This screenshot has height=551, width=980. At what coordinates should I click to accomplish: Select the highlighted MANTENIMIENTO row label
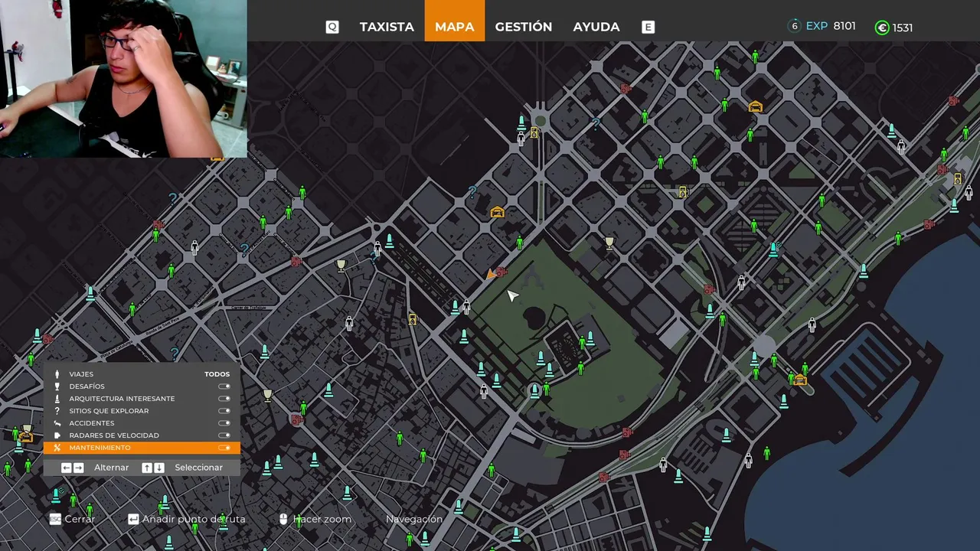[100, 448]
